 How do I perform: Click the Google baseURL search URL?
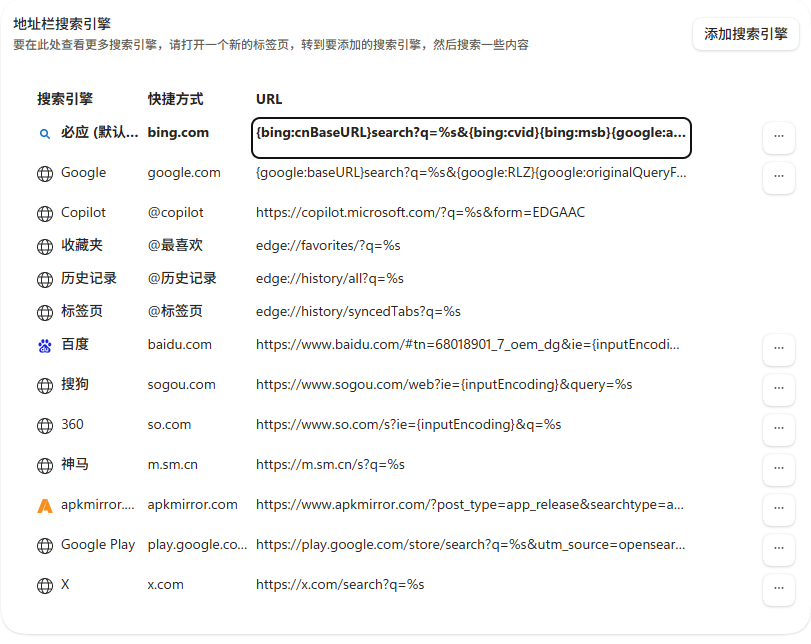471,173
